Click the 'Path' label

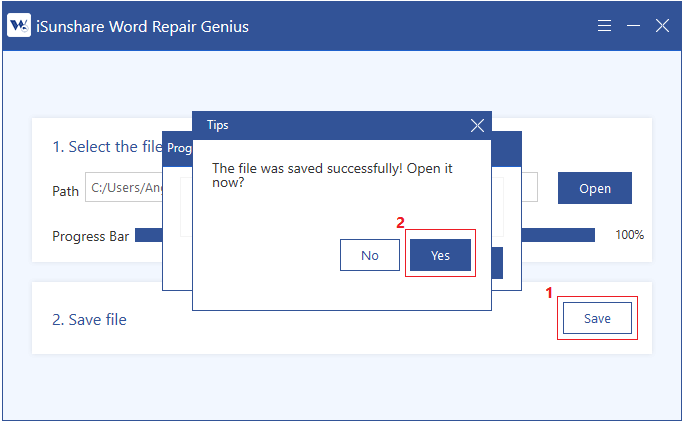(x=66, y=191)
